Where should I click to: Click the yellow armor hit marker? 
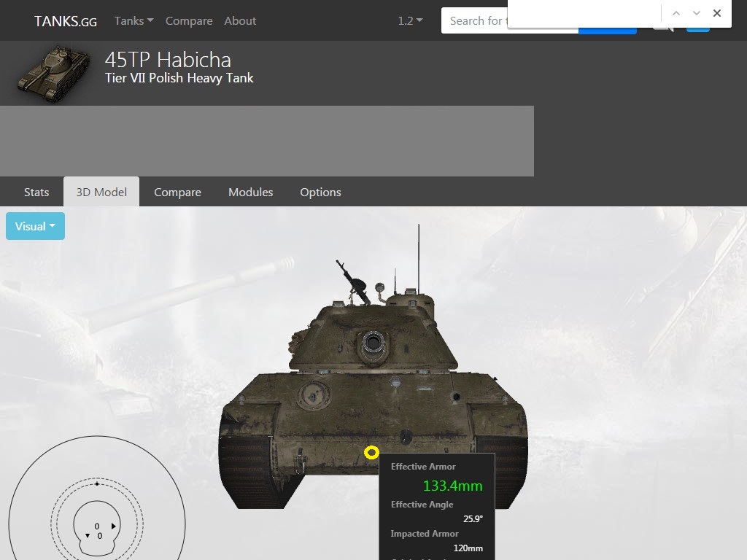pyautogui.click(x=371, y=452)
